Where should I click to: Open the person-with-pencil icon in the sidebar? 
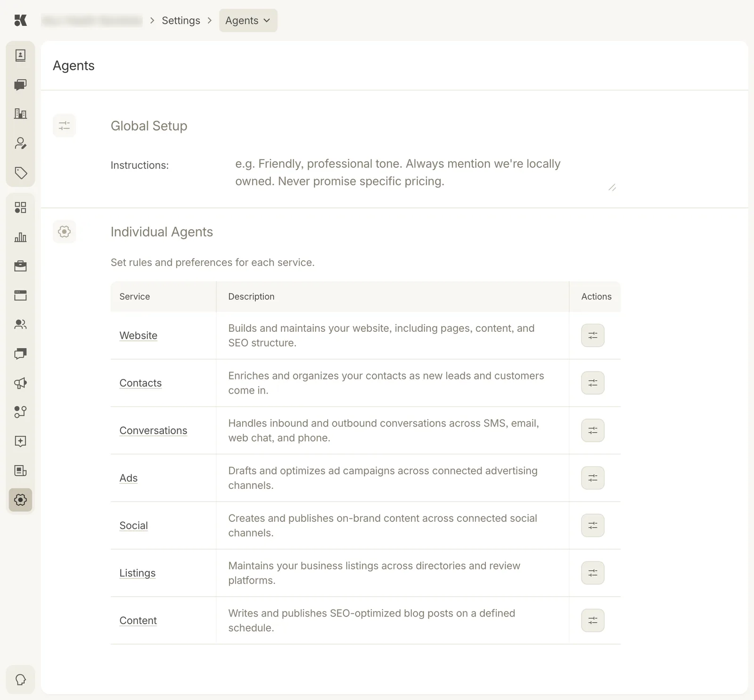(x=20, y=143)
